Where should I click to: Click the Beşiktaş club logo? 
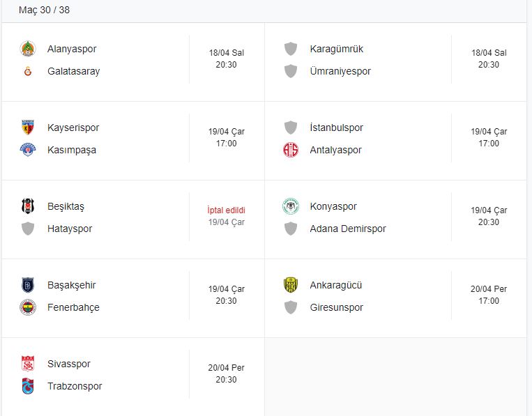(28, 206)
